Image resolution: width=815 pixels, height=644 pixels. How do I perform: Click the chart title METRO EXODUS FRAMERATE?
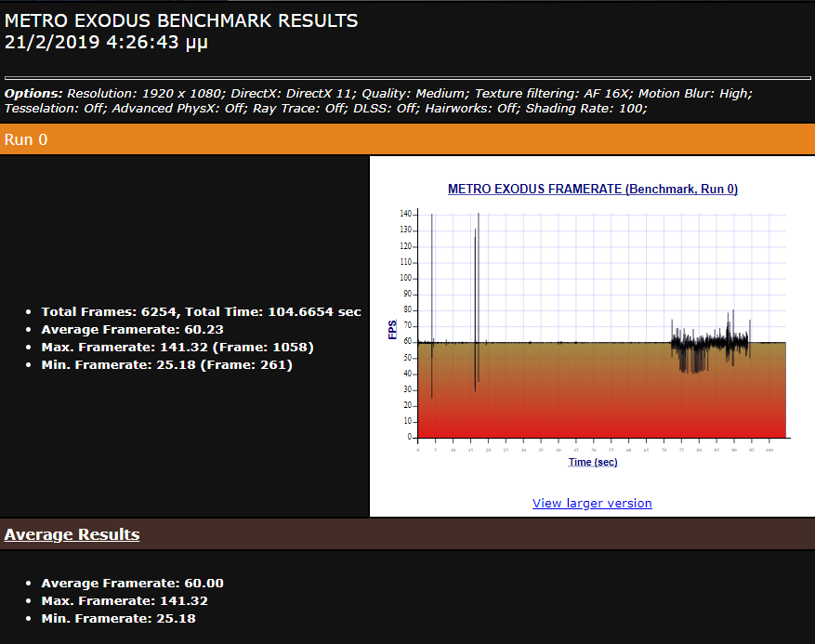[593, 190]
